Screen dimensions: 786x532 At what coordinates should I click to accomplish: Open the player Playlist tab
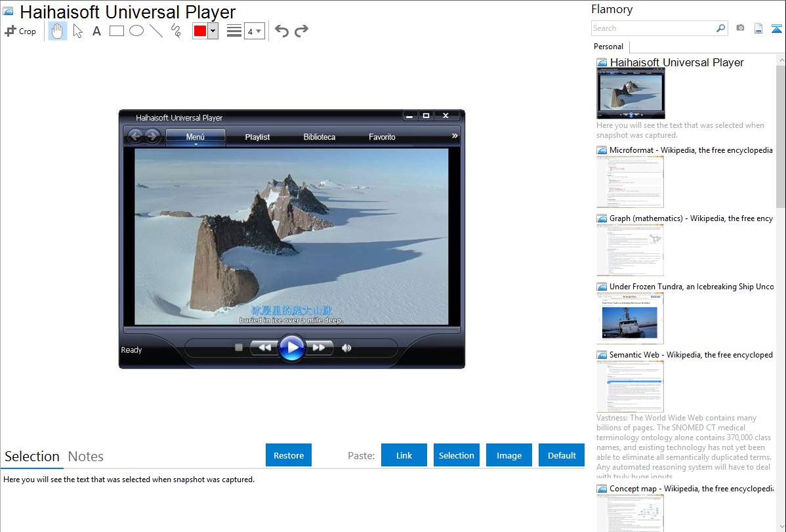(257, 137)
